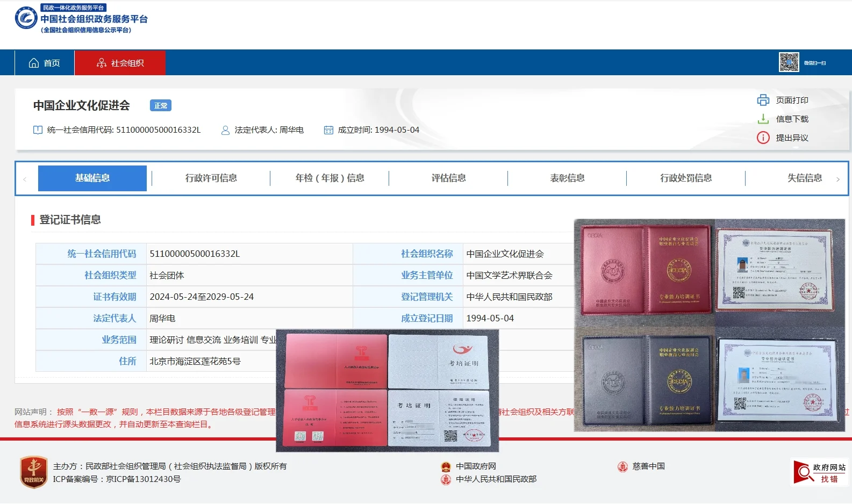Click the credit code book icon
The width and height of the screenshot is (852, 504).
point(38,130)
